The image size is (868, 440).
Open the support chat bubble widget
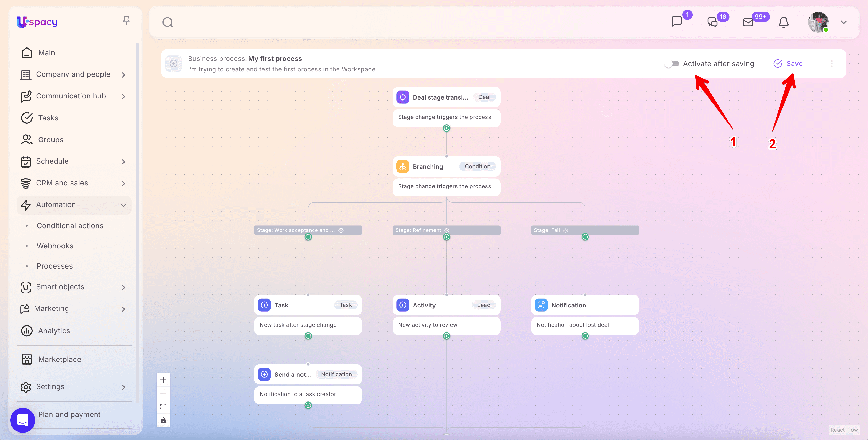(22, 420)
